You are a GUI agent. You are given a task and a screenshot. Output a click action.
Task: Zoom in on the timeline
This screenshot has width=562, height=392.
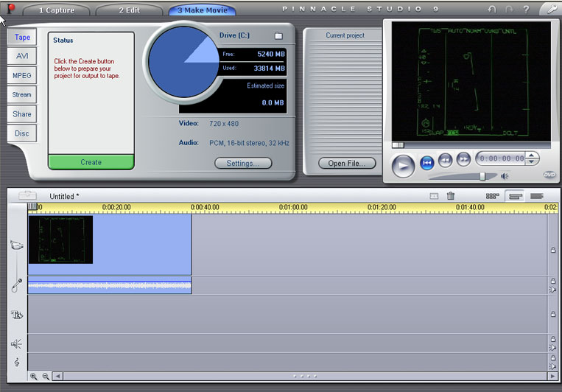[33, 376]
